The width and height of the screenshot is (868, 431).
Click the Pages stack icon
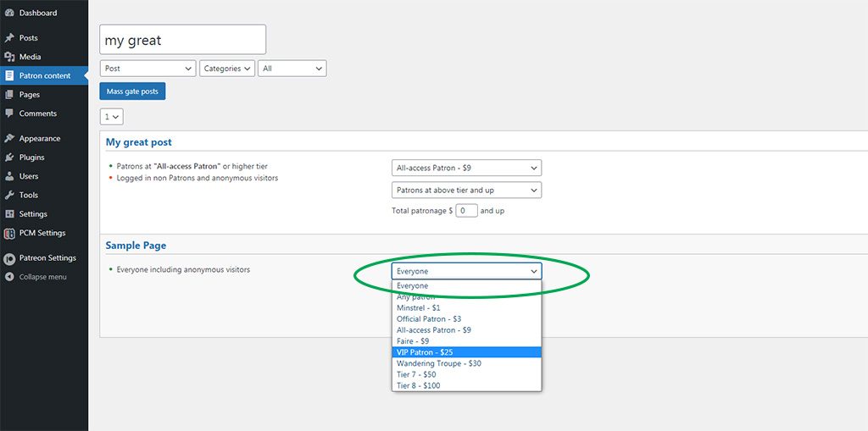point(8,95)
